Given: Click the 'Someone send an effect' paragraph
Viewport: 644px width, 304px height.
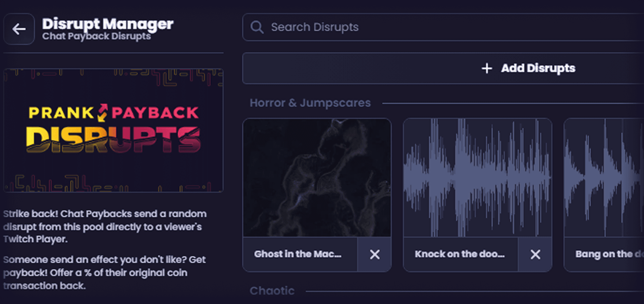Looking at the screenshot, I should (x=104, y=272).
